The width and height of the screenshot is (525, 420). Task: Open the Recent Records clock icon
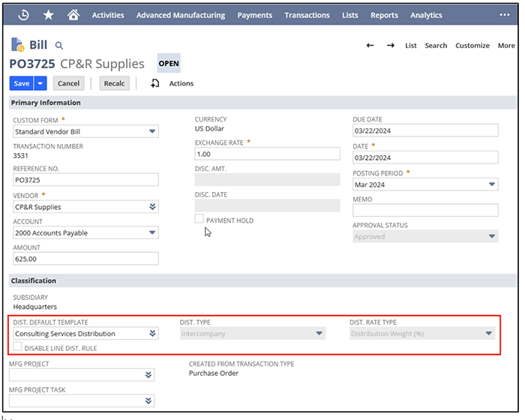pyautogui.click(x=23, y=15)
